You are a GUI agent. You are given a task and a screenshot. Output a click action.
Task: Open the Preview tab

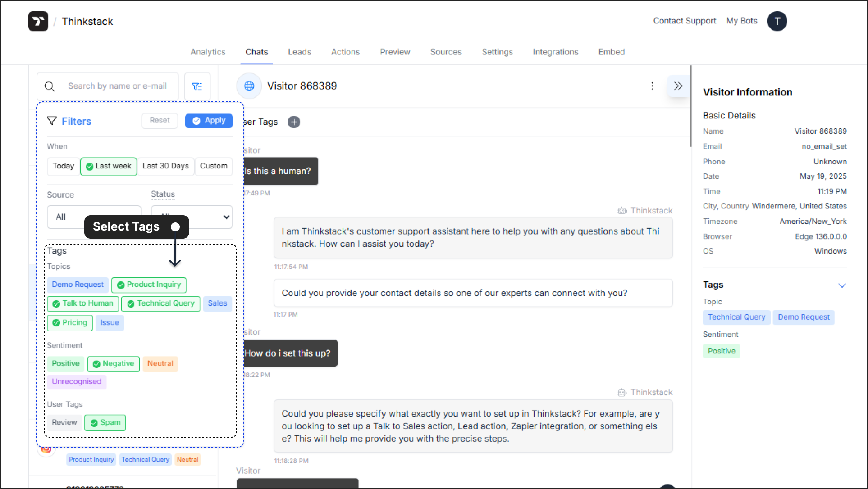pos(395,52)
